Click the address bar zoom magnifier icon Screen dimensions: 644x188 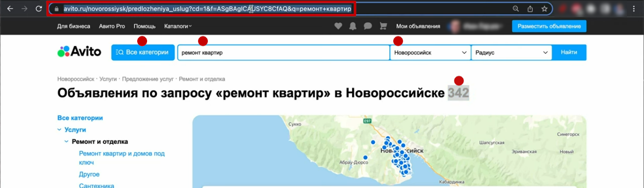tap(516, 9)
